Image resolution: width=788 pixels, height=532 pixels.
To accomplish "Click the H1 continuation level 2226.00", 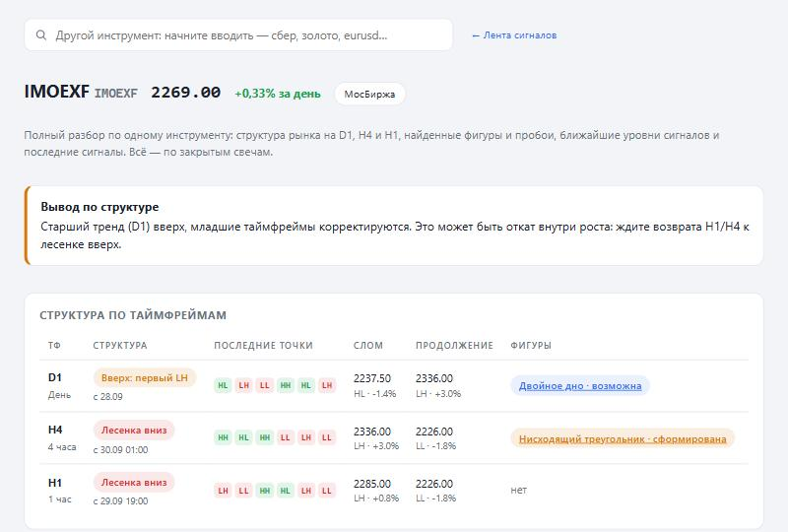I will coord(434,484).
